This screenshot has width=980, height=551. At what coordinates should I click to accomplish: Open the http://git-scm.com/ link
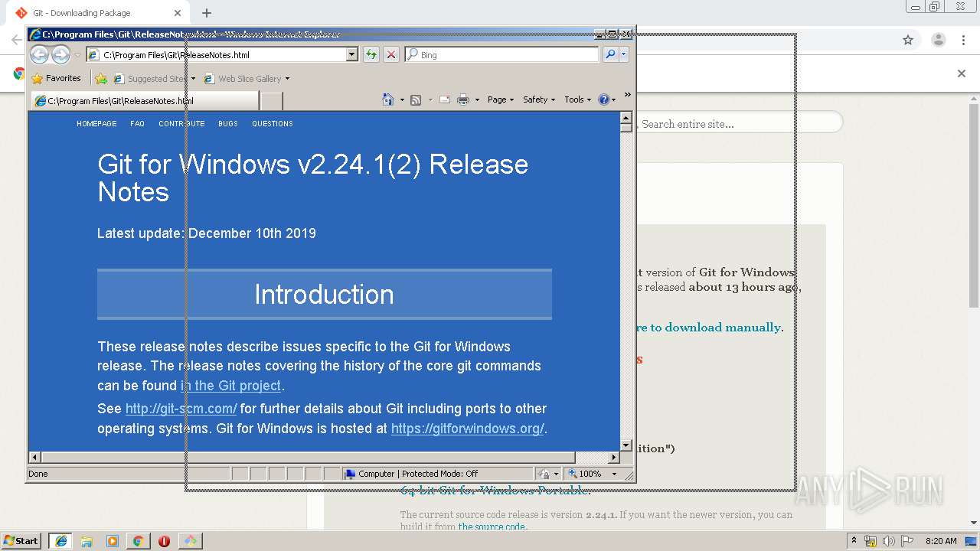(181, 409)
